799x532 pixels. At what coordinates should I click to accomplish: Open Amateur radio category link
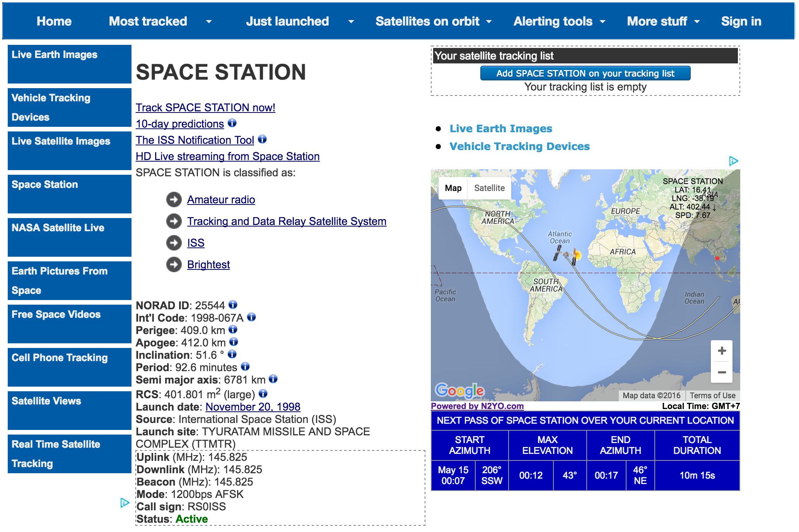tap(221, 199)
